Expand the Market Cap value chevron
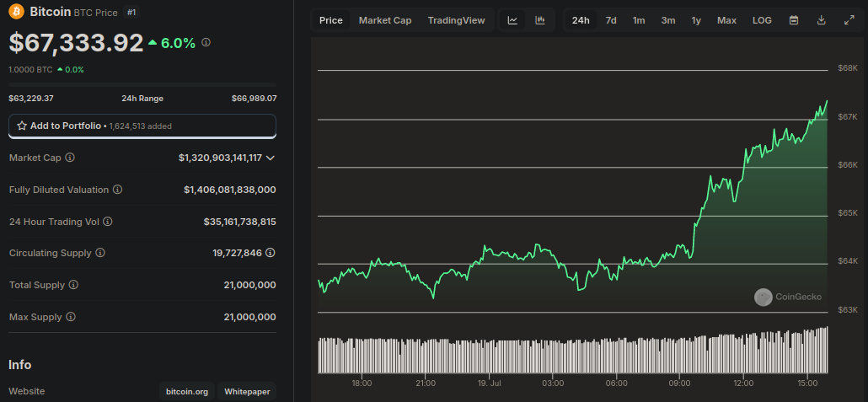 coord(271,158)
